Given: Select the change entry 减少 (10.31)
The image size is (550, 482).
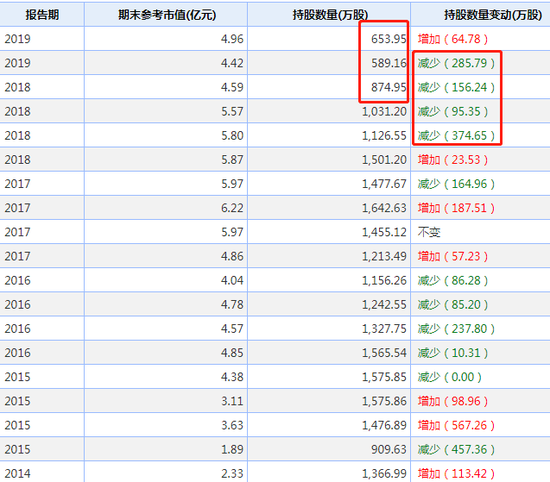Looking at the screenshot, I should point(452,353).
